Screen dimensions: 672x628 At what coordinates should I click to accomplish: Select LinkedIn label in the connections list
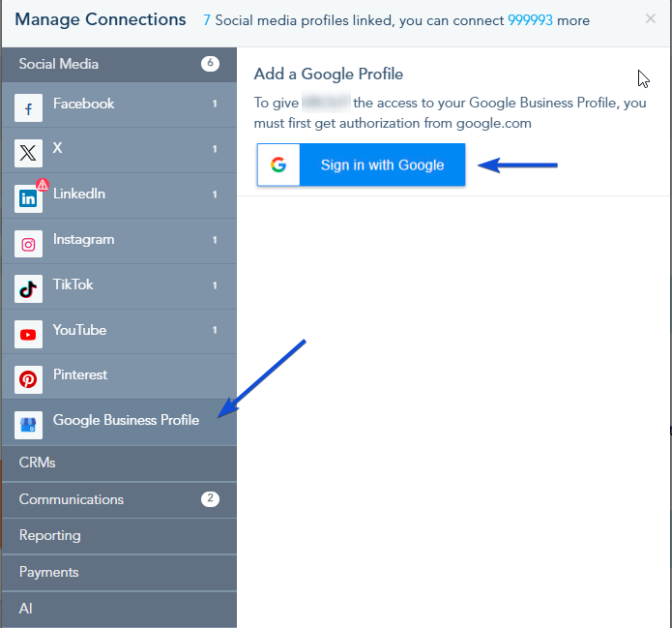point(79,194)
